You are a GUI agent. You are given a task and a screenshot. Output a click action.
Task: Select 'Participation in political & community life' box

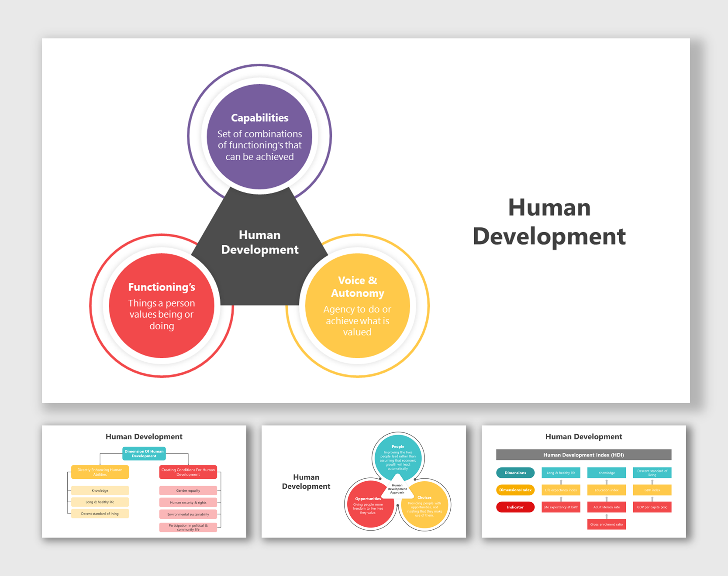tap(188, 528)
